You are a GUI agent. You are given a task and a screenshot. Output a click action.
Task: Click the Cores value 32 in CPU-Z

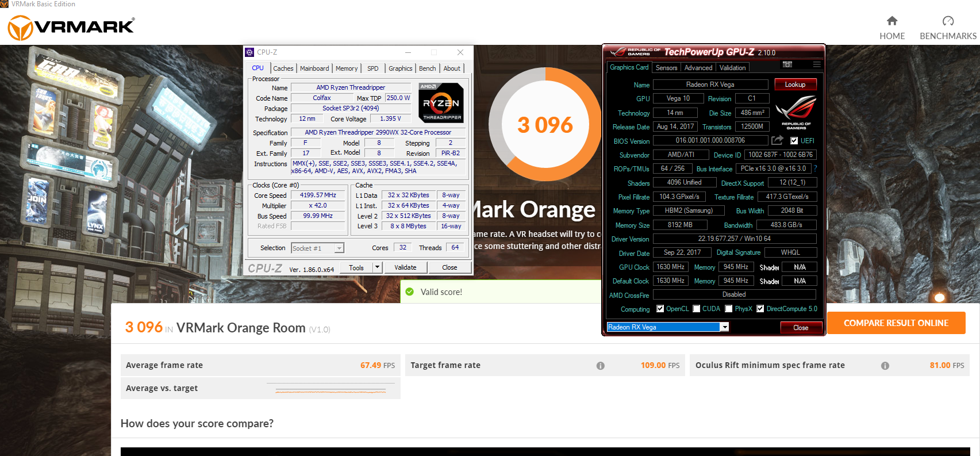point(403,247)
